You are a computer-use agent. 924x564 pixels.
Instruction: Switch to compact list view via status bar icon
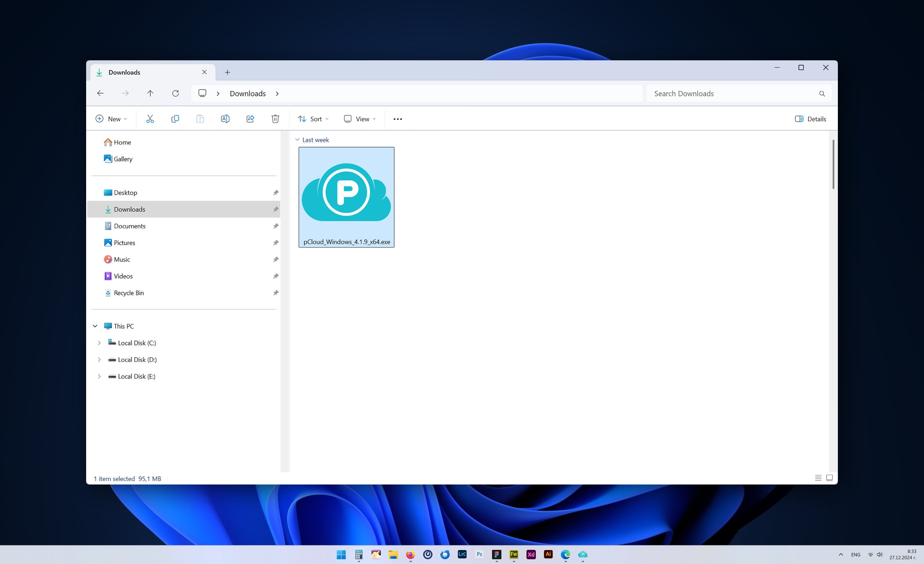[x=818, y=478]
